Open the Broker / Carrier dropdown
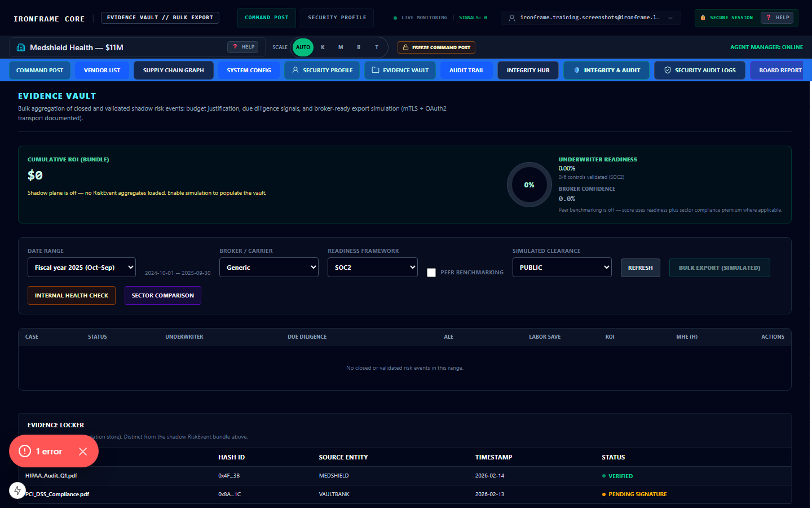The image size is (812, 508). coord(269,268)
